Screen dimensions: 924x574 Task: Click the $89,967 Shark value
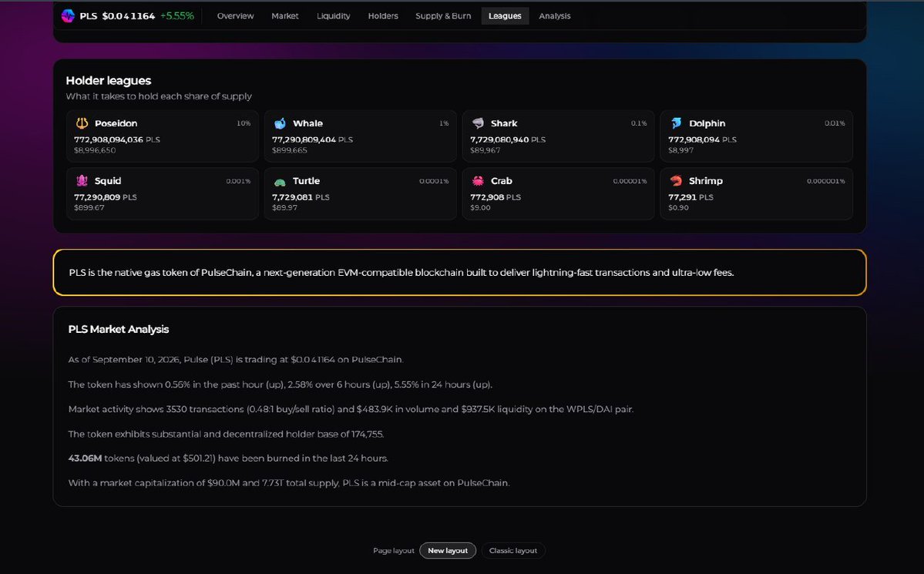tap(485, 150)
